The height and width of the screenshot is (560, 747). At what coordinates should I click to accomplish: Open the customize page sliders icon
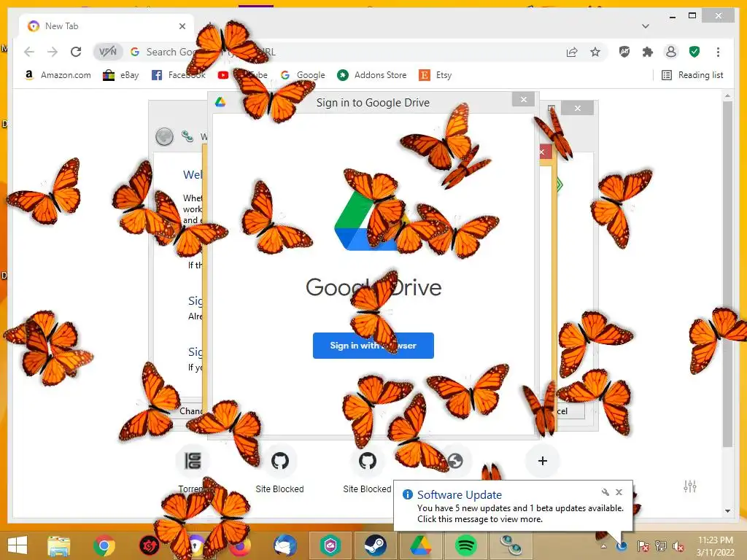690,486
